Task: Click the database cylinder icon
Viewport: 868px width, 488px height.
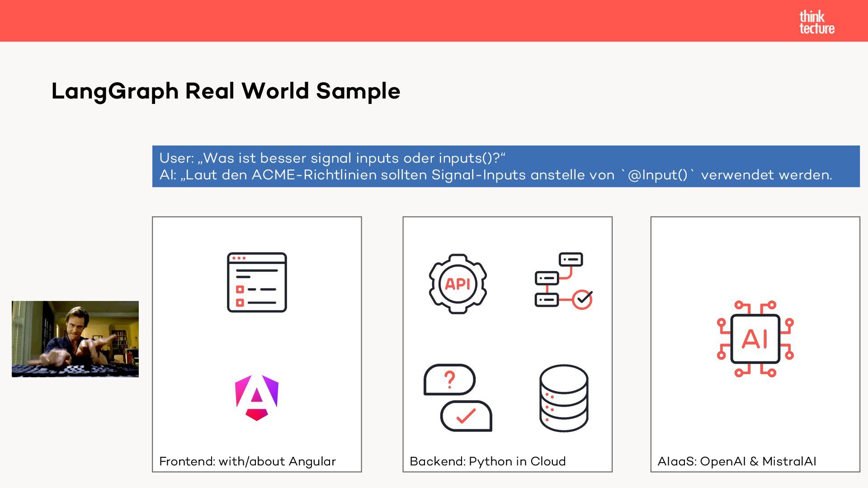Action: [564, 398]
